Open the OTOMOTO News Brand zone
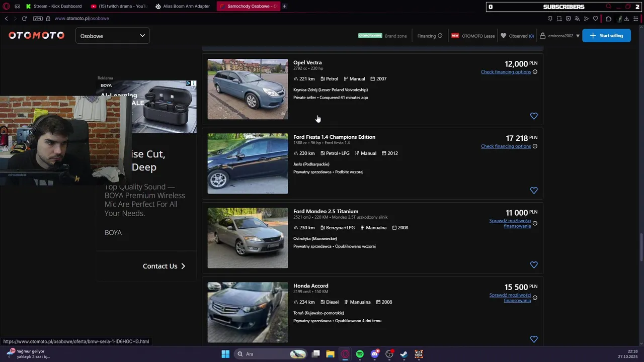Screen dimensions: 644x362 pos(382,36)
